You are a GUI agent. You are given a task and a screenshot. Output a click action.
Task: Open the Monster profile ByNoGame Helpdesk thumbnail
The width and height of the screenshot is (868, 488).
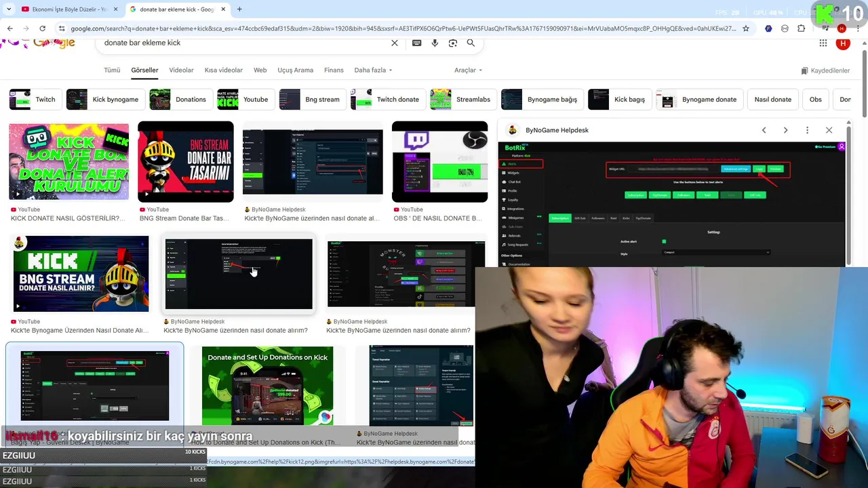click(406, 274)
